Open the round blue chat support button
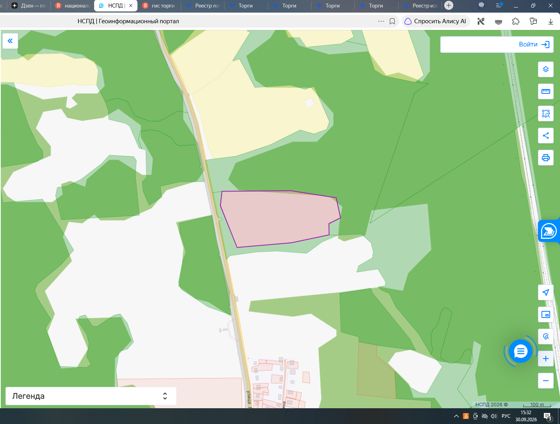This screenshot has width=560, height=424. click(520, 351)
